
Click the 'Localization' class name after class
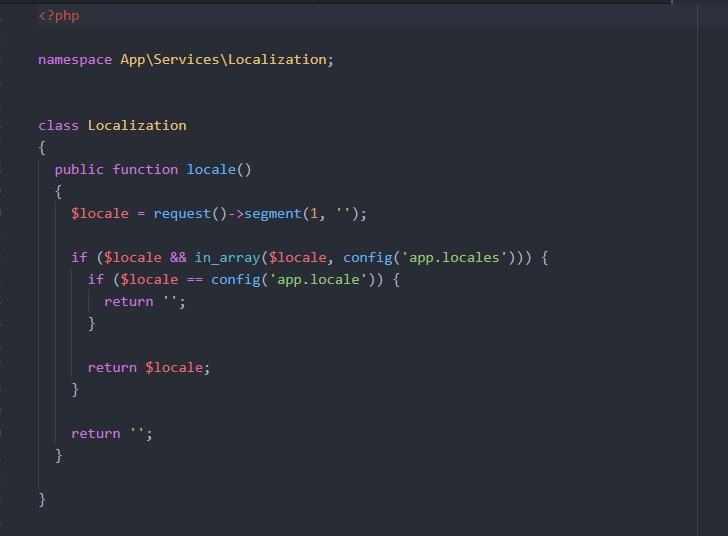pyautogui.click(x=137, y=125)
